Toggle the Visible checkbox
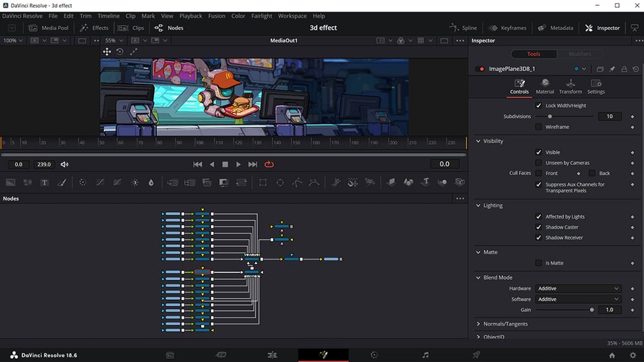The image size is (644, 362). point(538,152)
